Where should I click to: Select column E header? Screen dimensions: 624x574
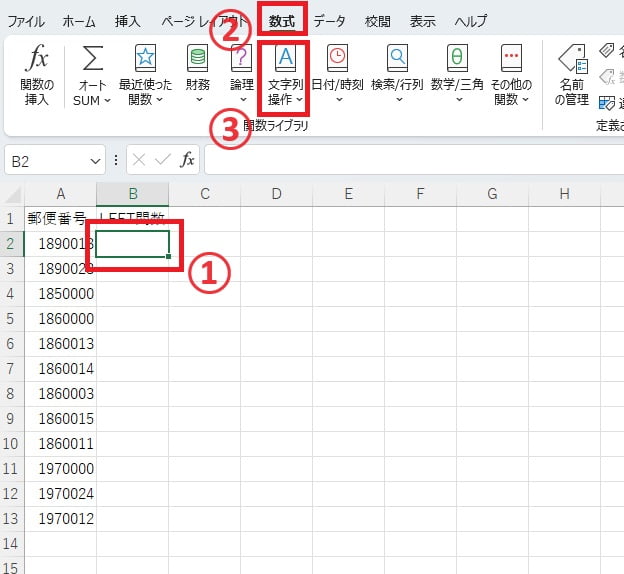349,194
